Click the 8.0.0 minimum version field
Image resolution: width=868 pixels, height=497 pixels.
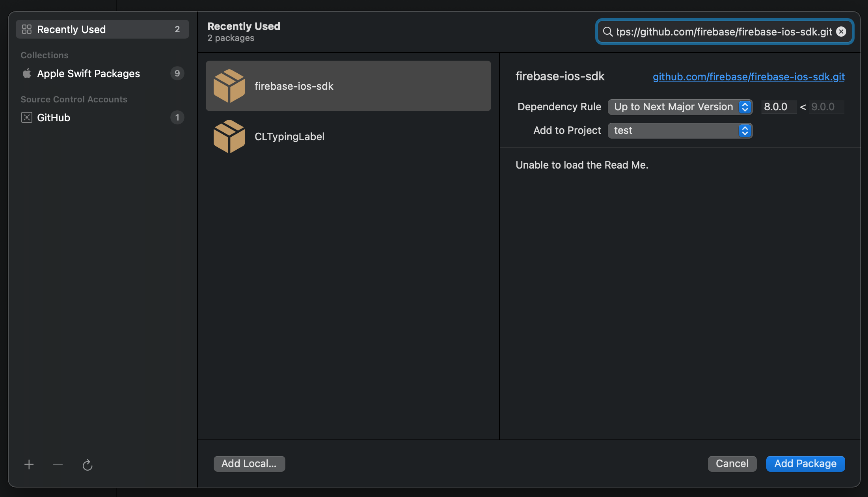pos(778,107)
